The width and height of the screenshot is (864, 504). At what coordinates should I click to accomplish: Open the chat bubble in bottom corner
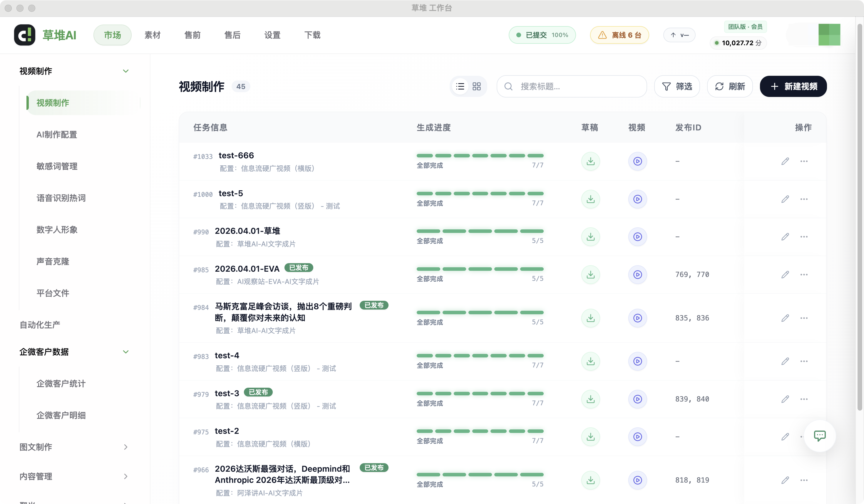(x=820, y=436)
